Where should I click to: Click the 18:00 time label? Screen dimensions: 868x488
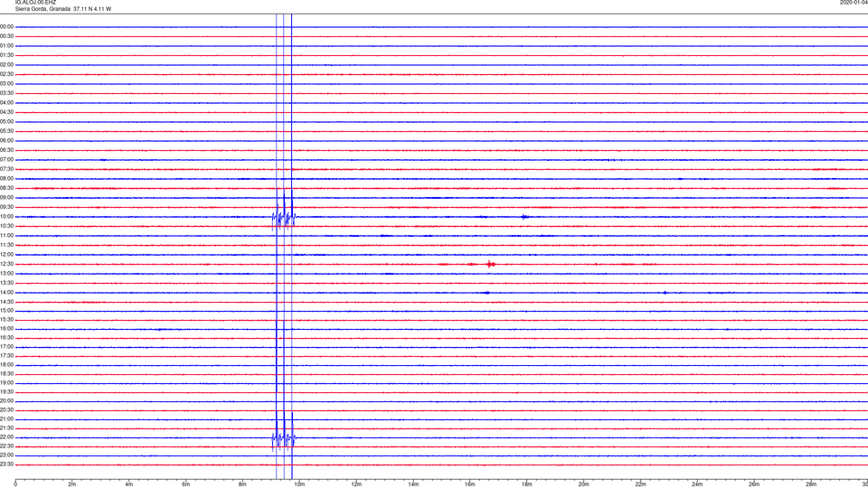click(x=6, y=365)
